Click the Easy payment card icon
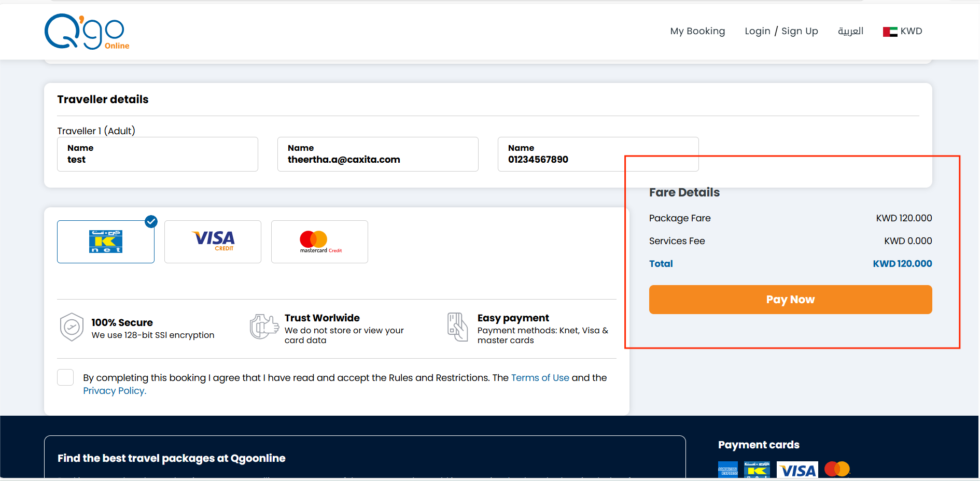The image size is (980, 481). 457,327
